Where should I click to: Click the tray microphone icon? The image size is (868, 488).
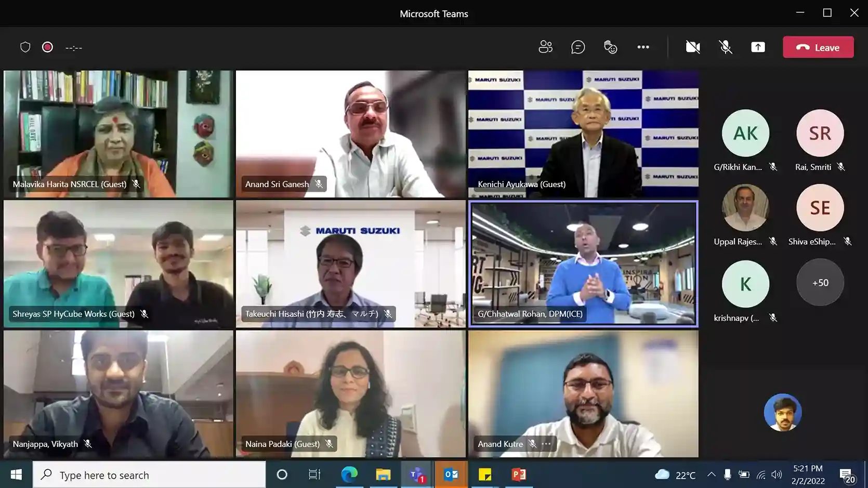(x=727, y=474)
